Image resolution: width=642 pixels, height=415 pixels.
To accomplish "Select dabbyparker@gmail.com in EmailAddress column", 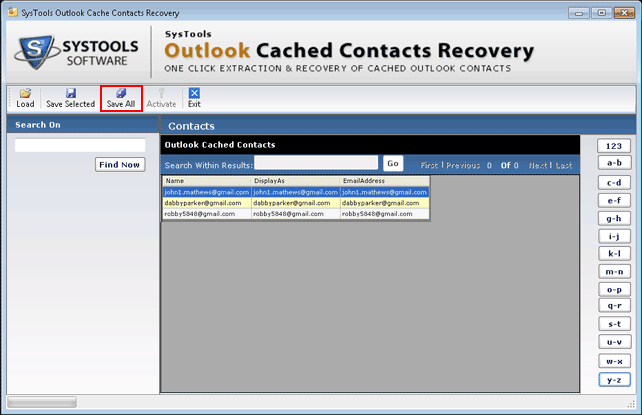I will tap(385, 203).
